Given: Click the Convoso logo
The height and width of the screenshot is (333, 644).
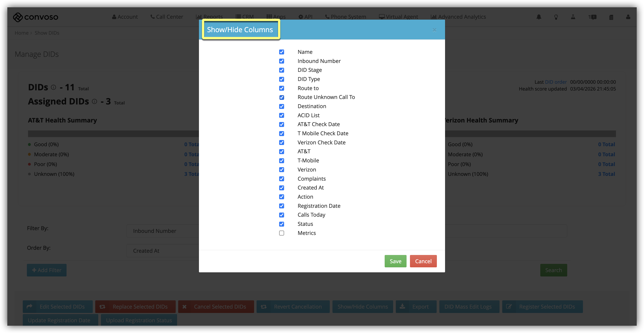Looking at the screenshot, I should pos(36,17).
